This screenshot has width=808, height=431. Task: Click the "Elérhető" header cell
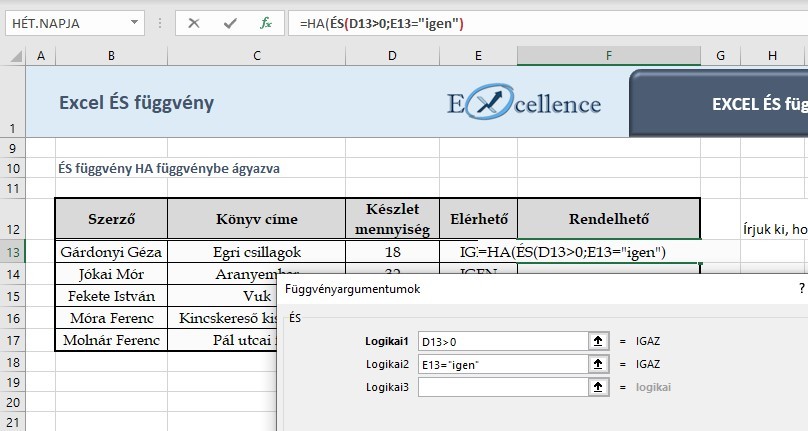[478, 219]
